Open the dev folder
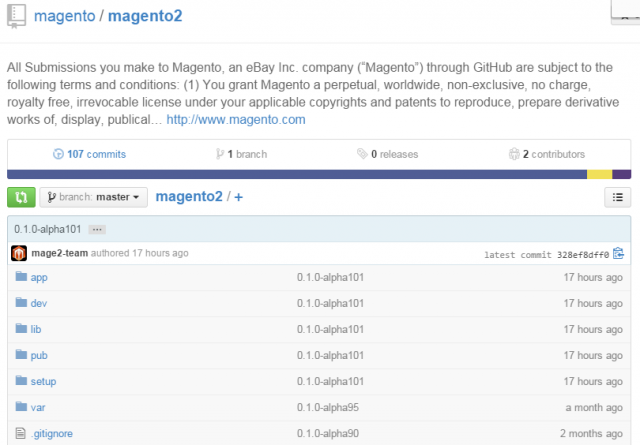Image resolution: width=640 pixels, height=445 pixels. click(39, 303)
